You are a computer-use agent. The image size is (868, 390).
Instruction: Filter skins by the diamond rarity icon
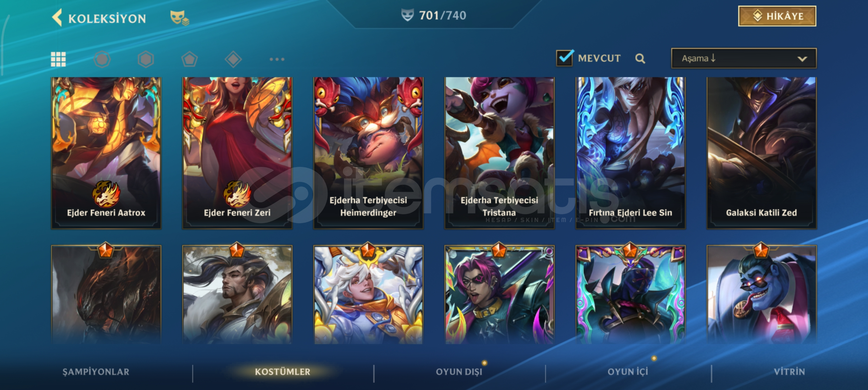tap(233, 59)
